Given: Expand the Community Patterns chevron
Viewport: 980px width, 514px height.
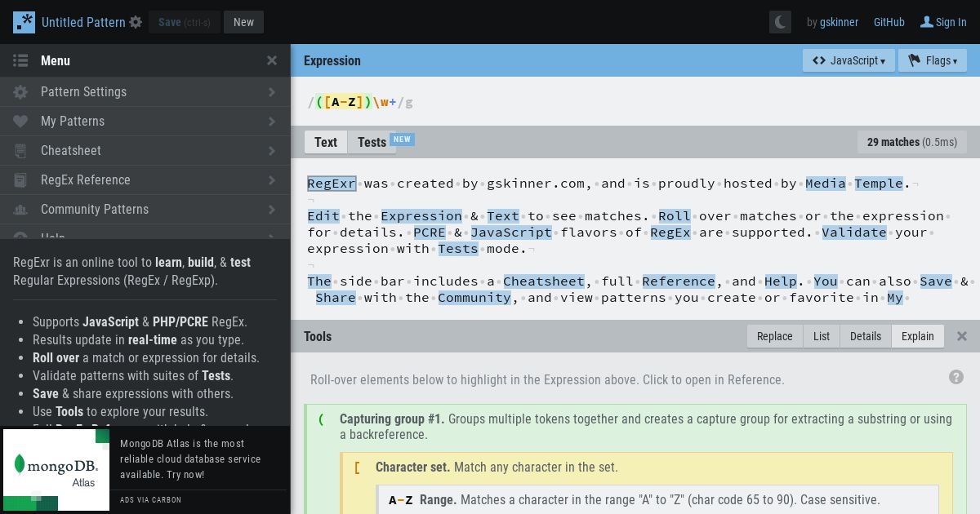Looking at the screenshot, I should [272, 210].
